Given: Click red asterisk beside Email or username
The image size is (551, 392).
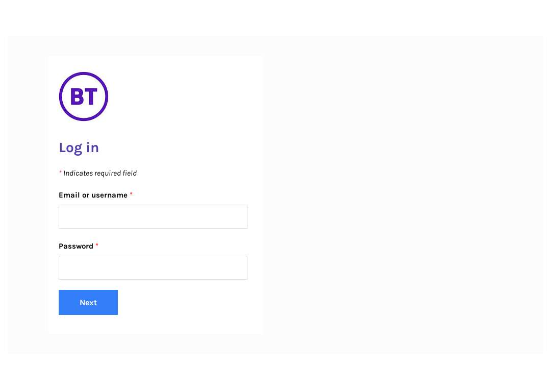Looking at the screenshot, I should (131, 194).
